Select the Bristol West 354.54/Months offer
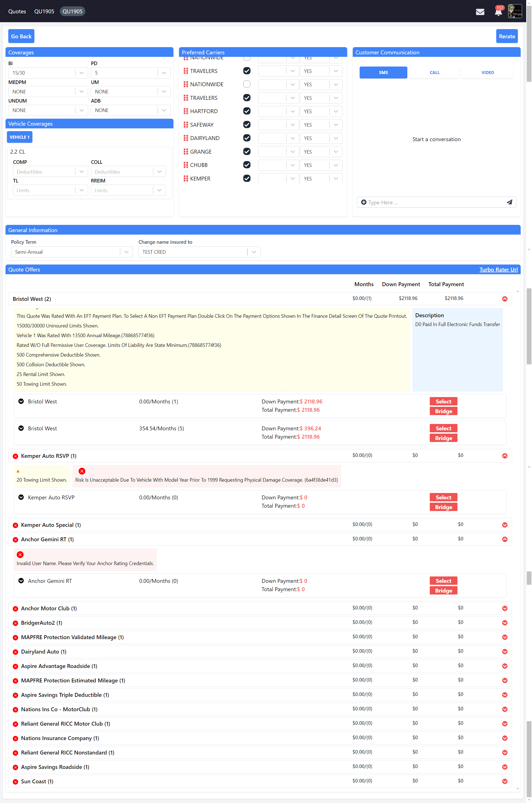The width and height of the screenshot is (532, 803). pos(443,428)
